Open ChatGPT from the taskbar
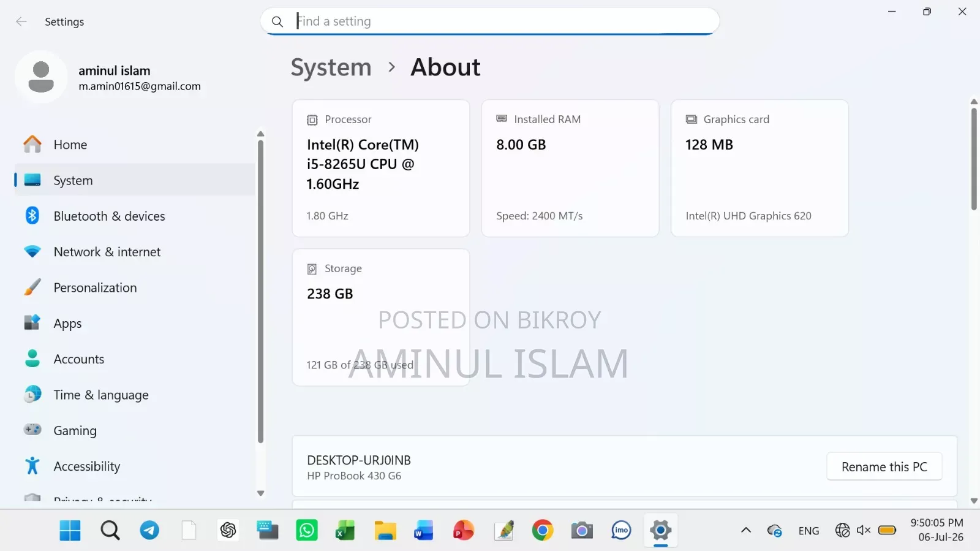 tap(228, 530)
